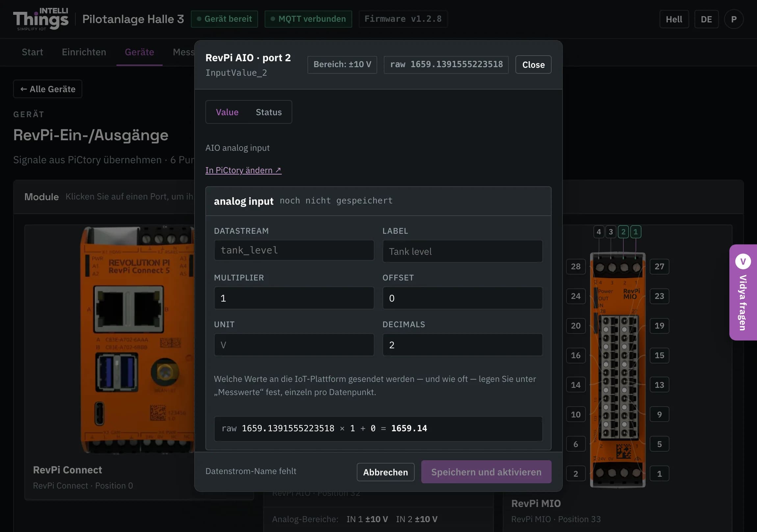Screen dimensions: 757x532
Task: Open the Einrichten navigation tab
Action: (84, 52)
